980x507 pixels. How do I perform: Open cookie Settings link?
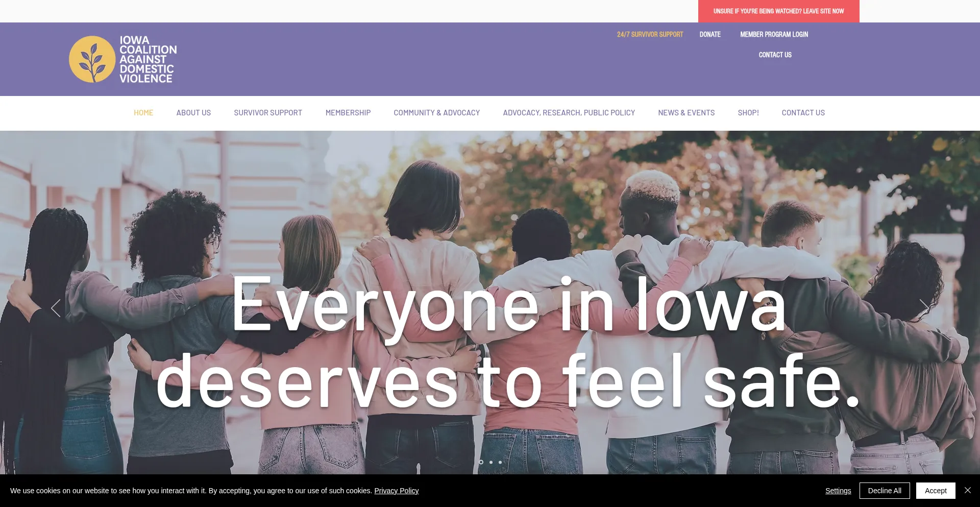click(838, 491)
